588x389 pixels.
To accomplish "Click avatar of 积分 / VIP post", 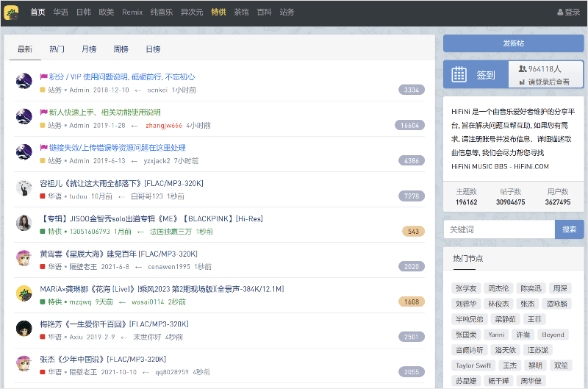I will tap(24, 81).
